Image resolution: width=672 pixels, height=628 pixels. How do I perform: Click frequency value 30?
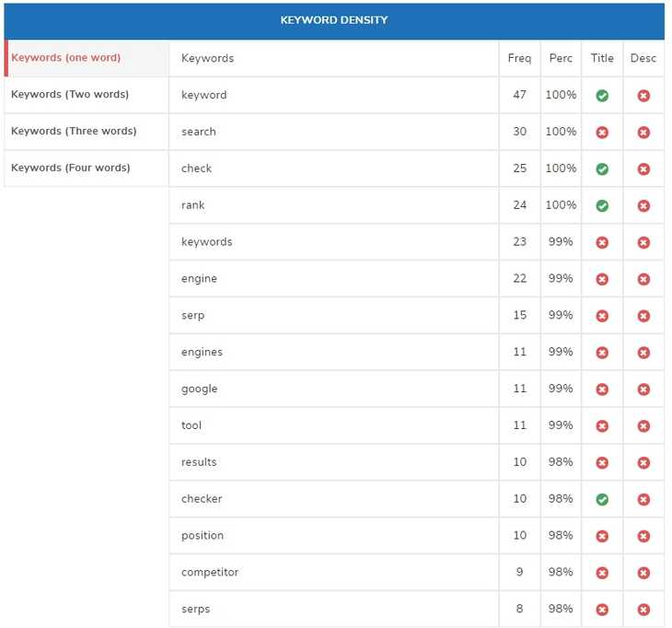519,132
